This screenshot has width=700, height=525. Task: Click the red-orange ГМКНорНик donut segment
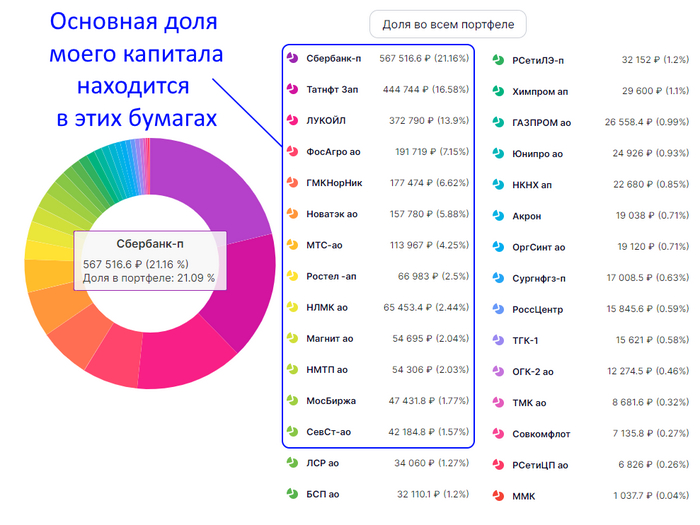pos(79,335)
